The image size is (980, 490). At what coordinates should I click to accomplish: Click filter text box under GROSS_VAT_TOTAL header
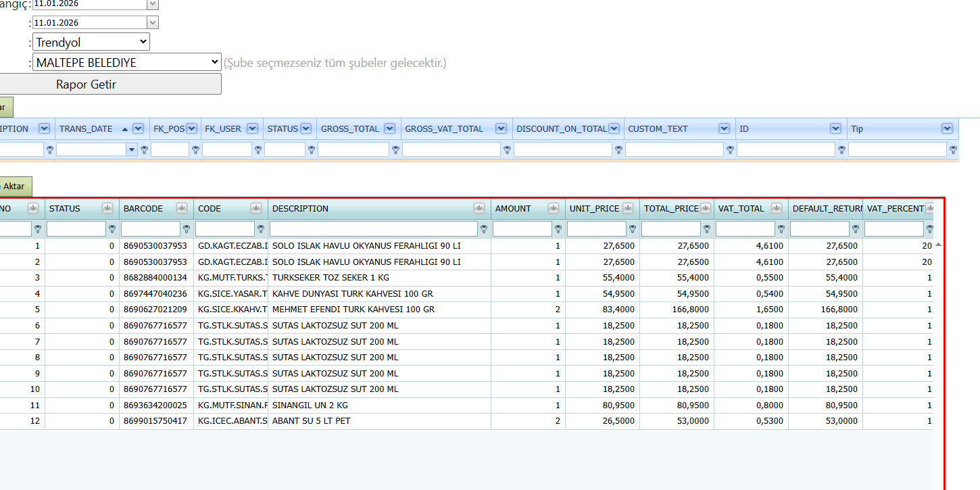point(451,150)
